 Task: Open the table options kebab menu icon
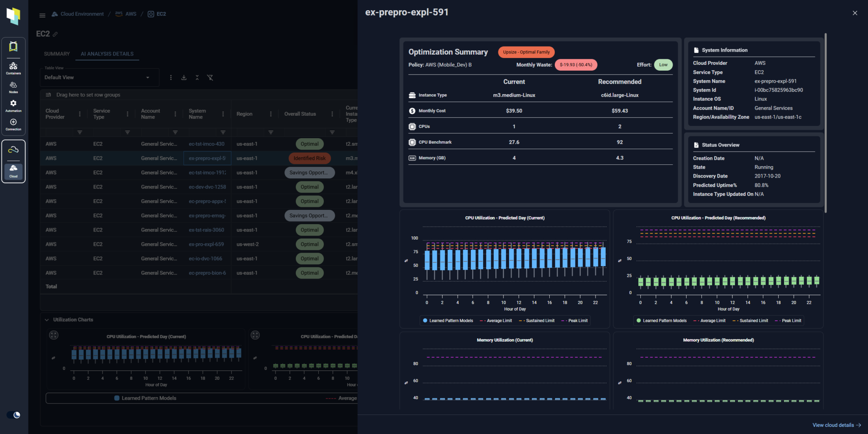(171, 78)
